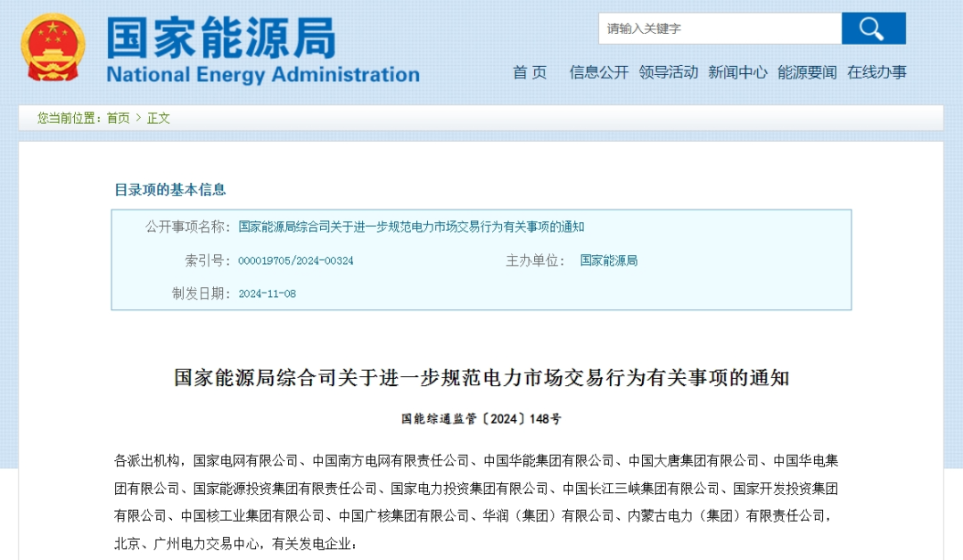Viewport: 963px width, 560px height.
Task: Navigate to 能源要闻
Action: [x=807, y=72]
